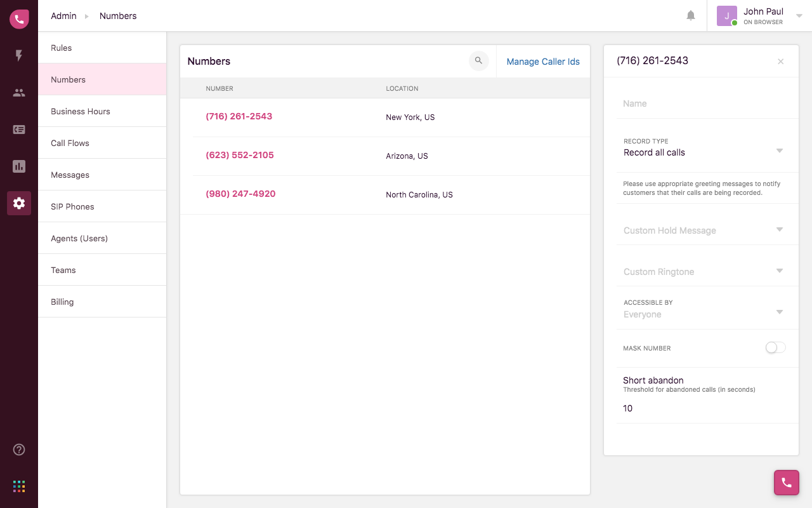Open number (716) 261-2543 in the list
This screenshot has width=812, height=508.
(239, 116)
